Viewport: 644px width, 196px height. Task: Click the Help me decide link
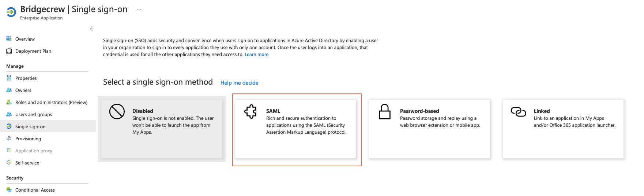click(239, 83)
